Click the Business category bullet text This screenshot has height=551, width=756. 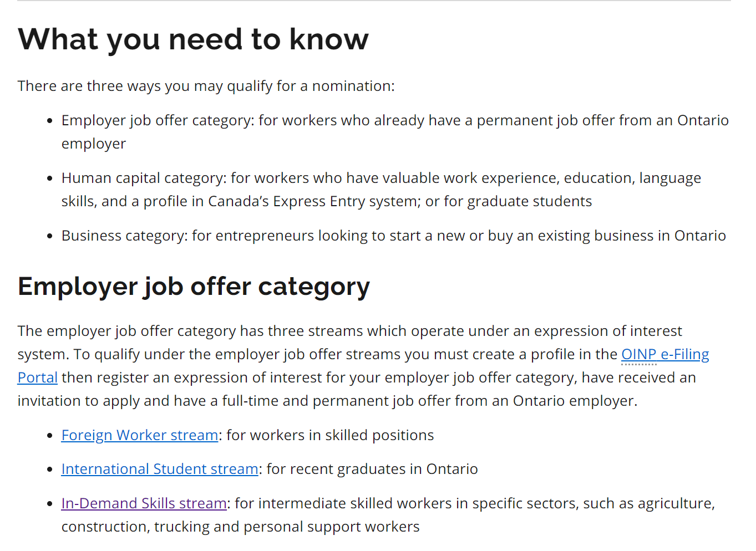point(394,236)
